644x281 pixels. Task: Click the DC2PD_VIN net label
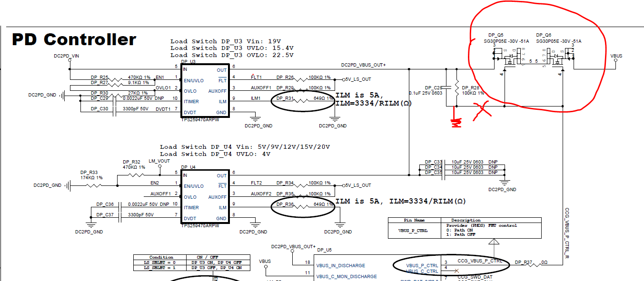tap(66, 56)
